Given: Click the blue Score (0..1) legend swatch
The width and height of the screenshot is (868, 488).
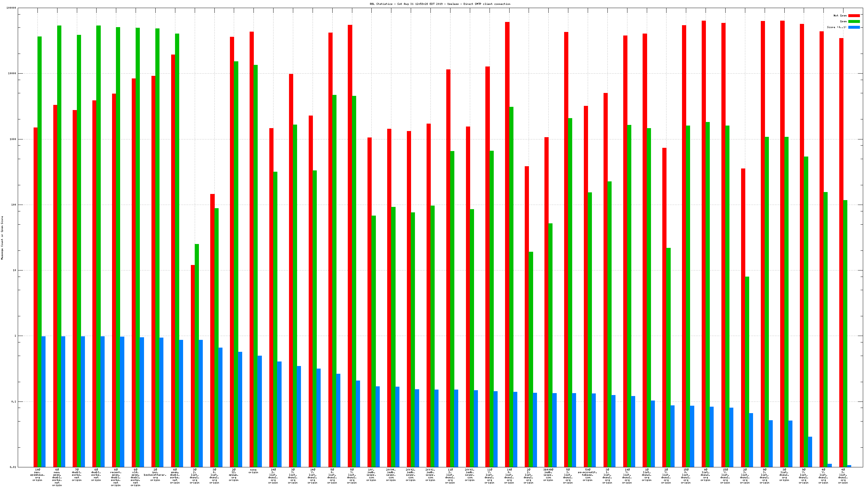Looking at the screenshot, I should coord(853,27).
